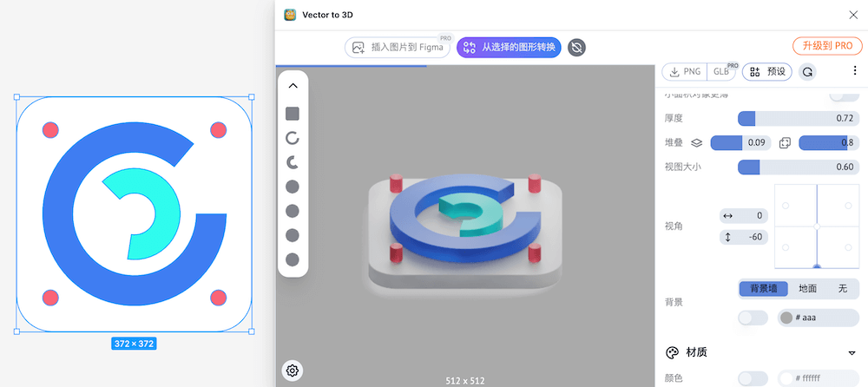Select the small crescent shape layer

[293, 162]
